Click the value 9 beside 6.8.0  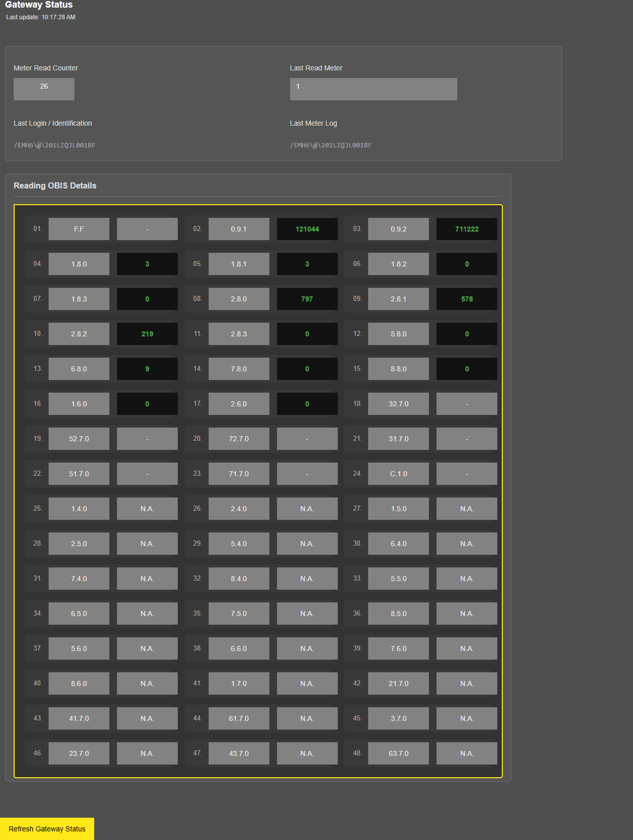point(147,369)
